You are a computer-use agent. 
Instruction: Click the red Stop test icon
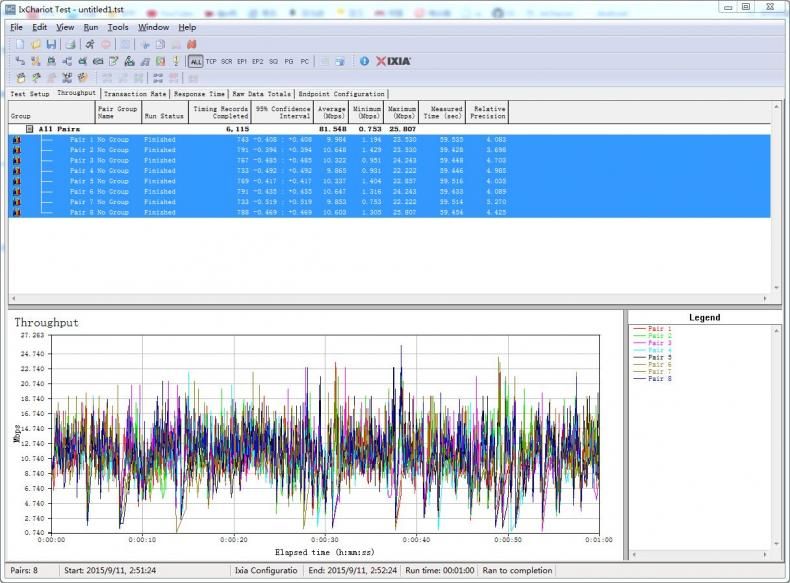106,44
